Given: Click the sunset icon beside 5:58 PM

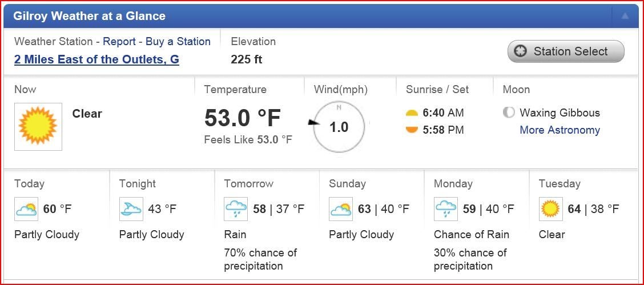Looking at the screenshot, I should 412,130.
